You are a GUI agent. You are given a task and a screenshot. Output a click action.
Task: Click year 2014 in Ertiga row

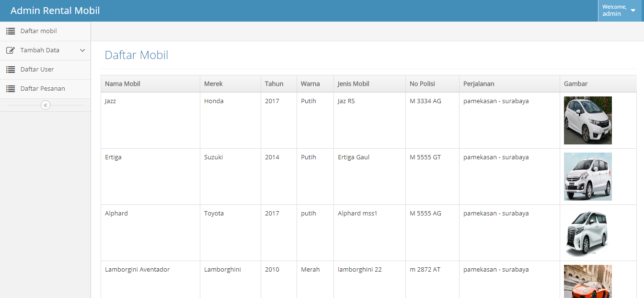272,157
